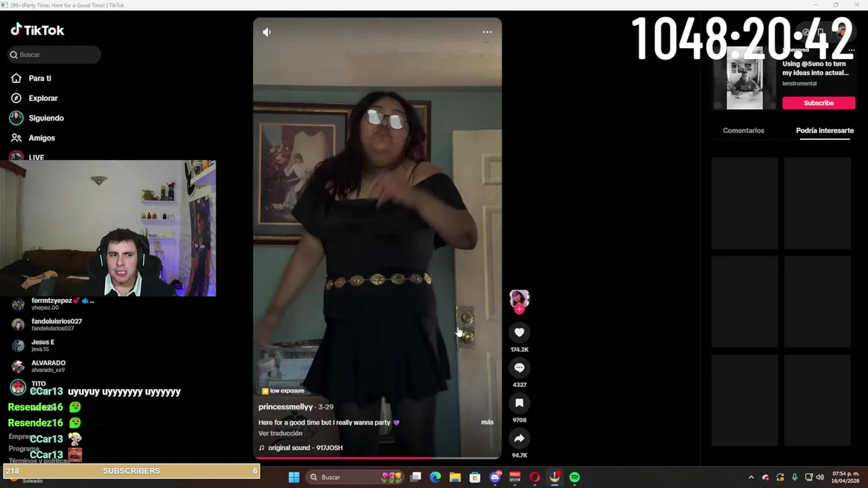The width and height of the screenshot is (868, 488).
Task: Switch to the Comentarios tab
Action: pyautogui.click(x=743, y=131)
